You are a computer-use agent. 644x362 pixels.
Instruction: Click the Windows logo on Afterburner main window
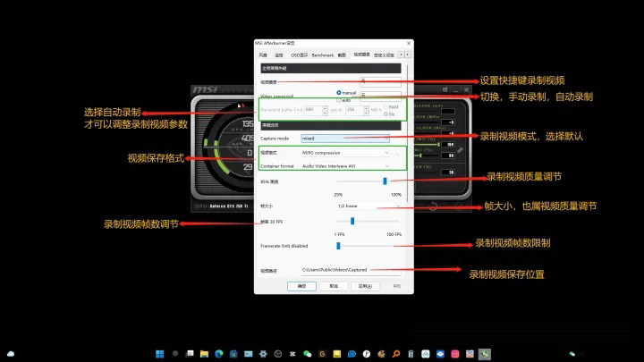(445, 89)
